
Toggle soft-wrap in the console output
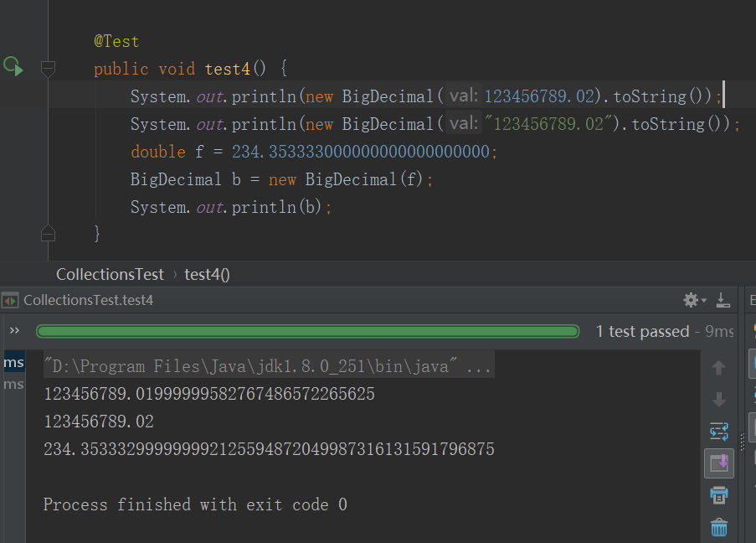pos(719,431)
